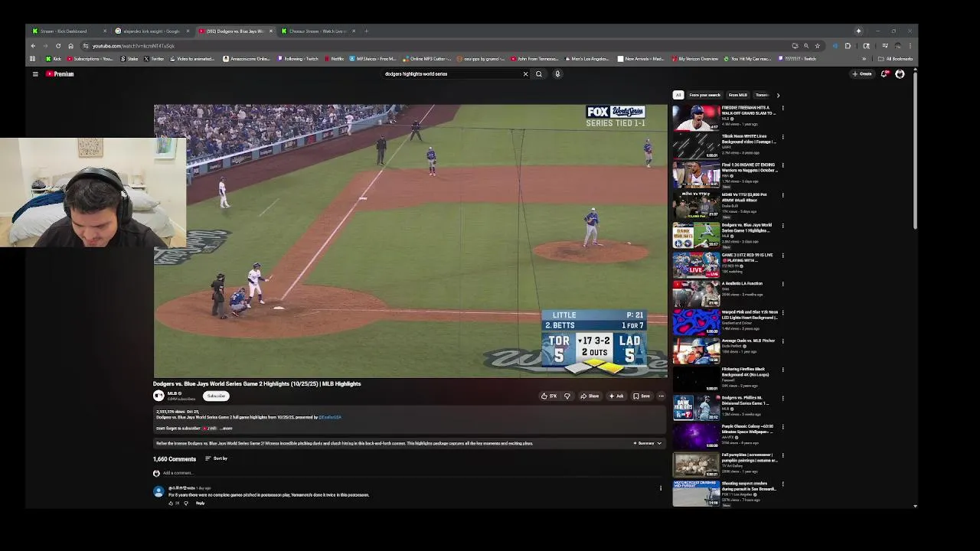This screenshot has height=551, width=980.
Task: Open YouTube notifications bell
Action: [x=884, y=74]
